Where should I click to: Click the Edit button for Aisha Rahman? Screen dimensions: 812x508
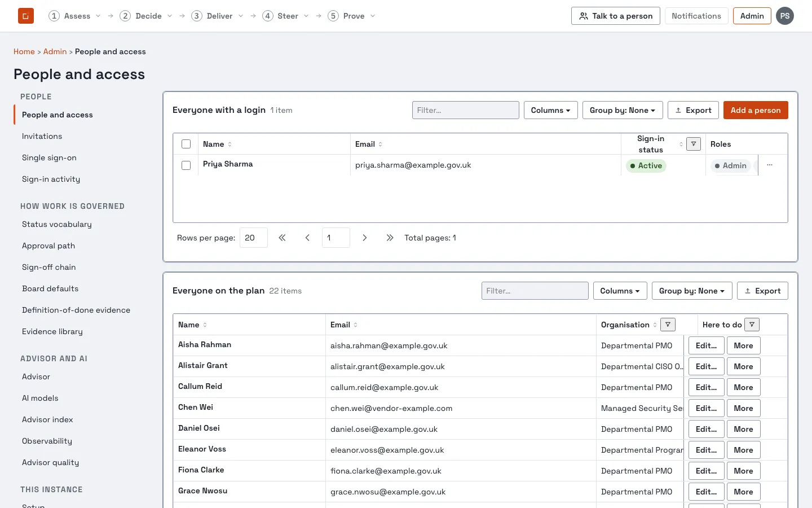[x=706, y=345]
